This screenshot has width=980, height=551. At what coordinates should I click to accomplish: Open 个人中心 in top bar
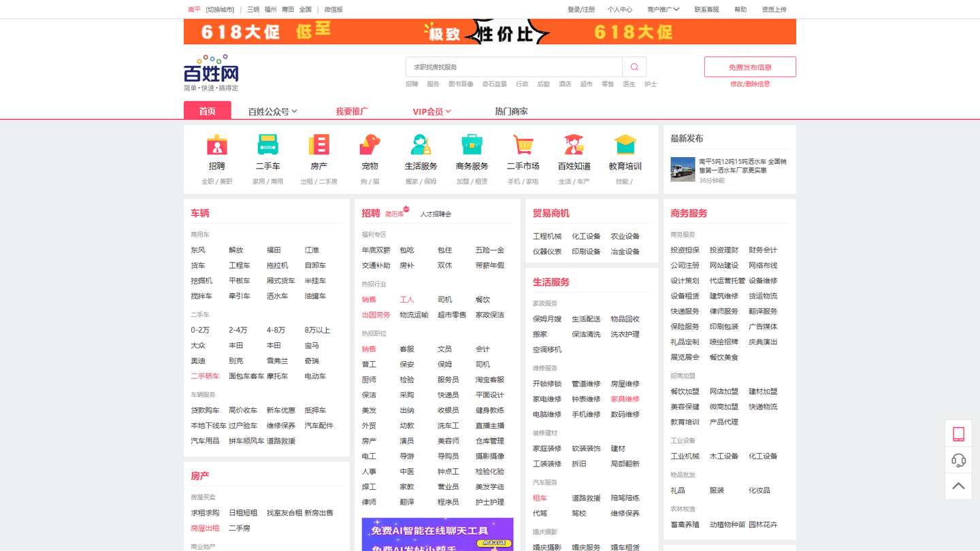click(x=620, y=10)
